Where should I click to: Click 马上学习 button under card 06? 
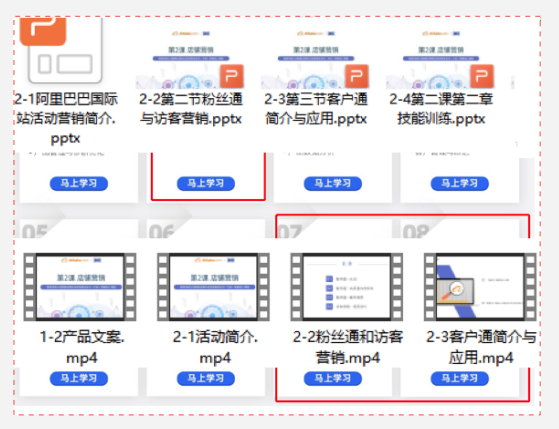pyautogui.click(x=206, y=378)
